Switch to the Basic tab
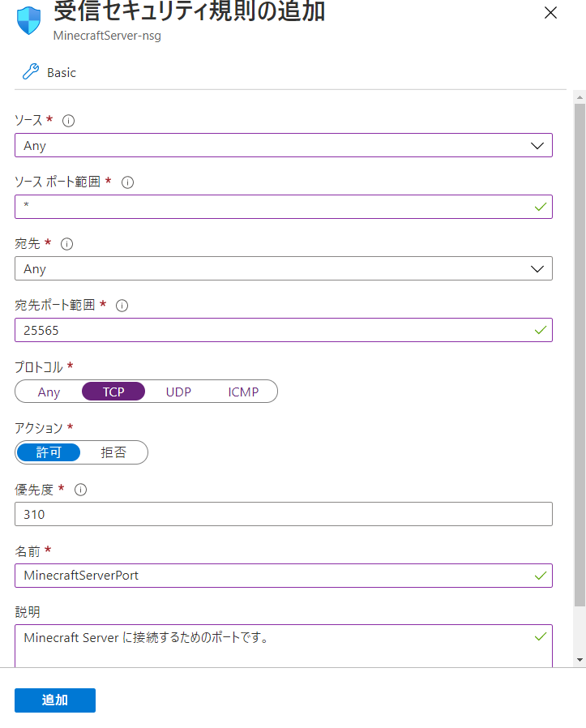This screenshot has height=728, width=586. tap(59, 72)
